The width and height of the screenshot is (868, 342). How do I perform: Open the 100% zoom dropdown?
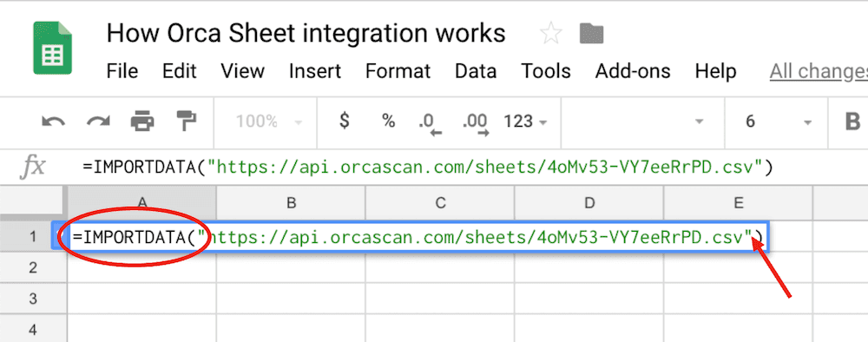[x=269, y=122]
